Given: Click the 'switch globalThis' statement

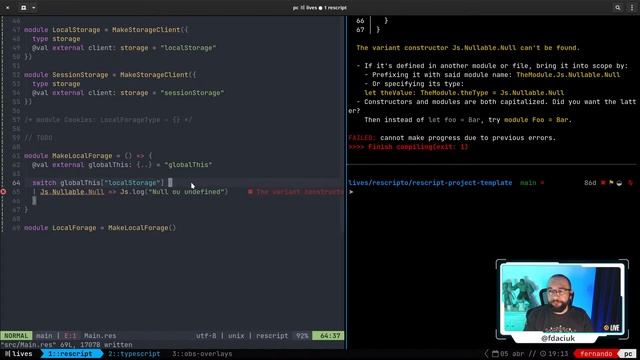Looking at the screenshot, I should coord(98,182).
